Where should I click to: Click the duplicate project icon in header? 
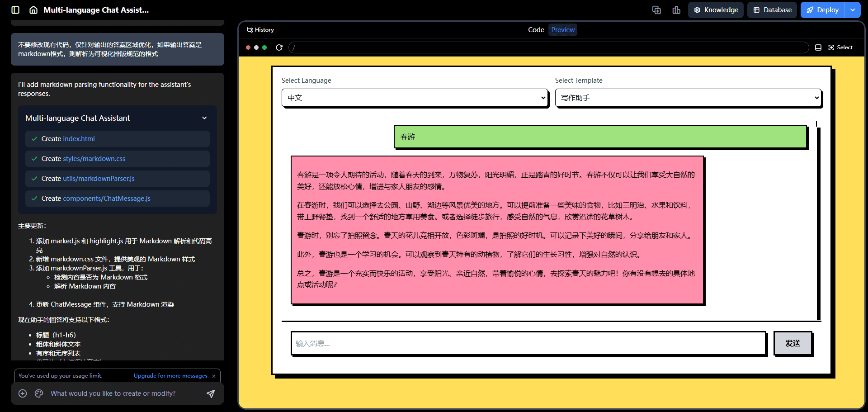656,10
